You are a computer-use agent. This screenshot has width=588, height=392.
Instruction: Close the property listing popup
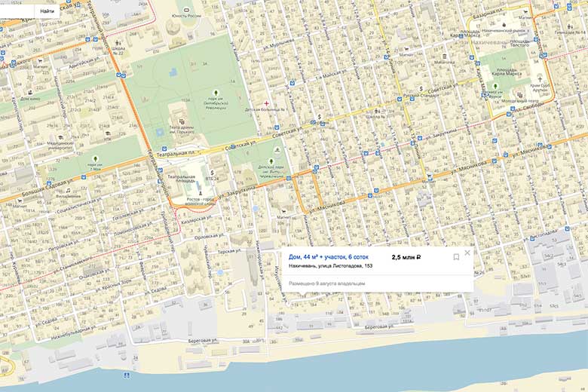coord(467,253)
